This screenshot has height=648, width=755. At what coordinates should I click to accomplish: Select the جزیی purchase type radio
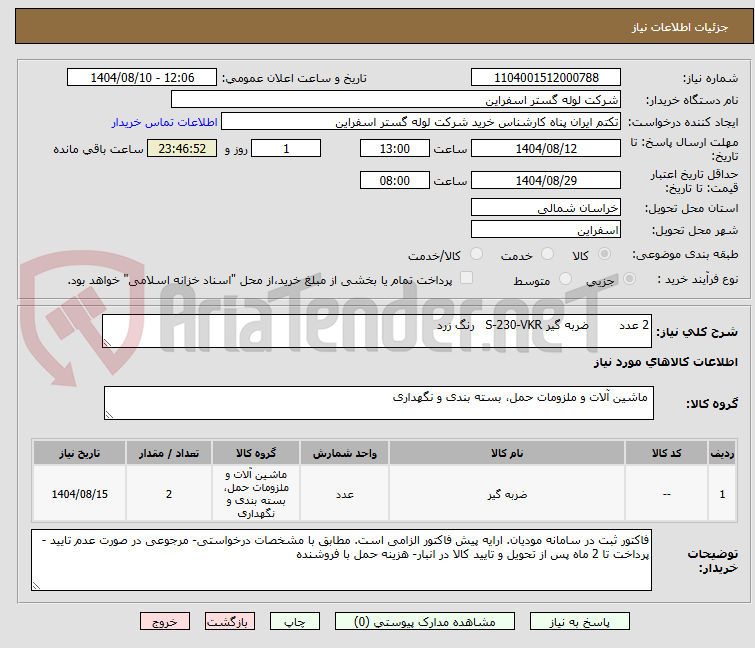pos(629,279)
